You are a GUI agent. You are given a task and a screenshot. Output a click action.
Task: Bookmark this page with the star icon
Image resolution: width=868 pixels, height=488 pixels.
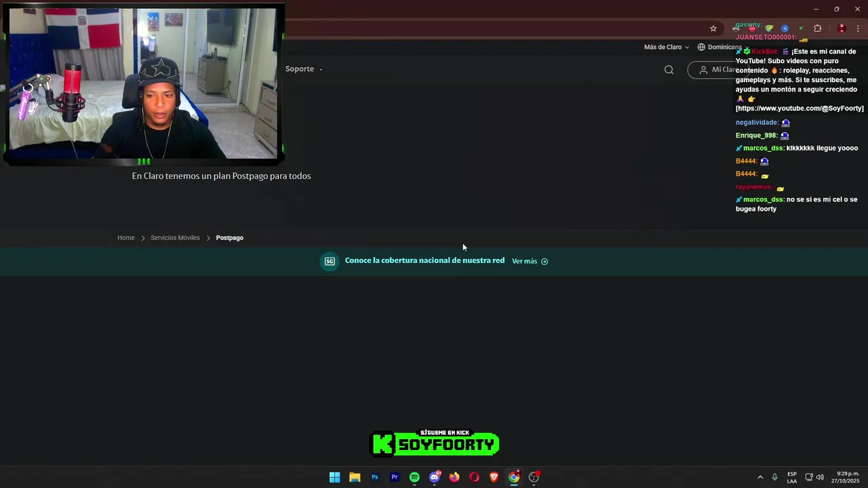[713, 28]
